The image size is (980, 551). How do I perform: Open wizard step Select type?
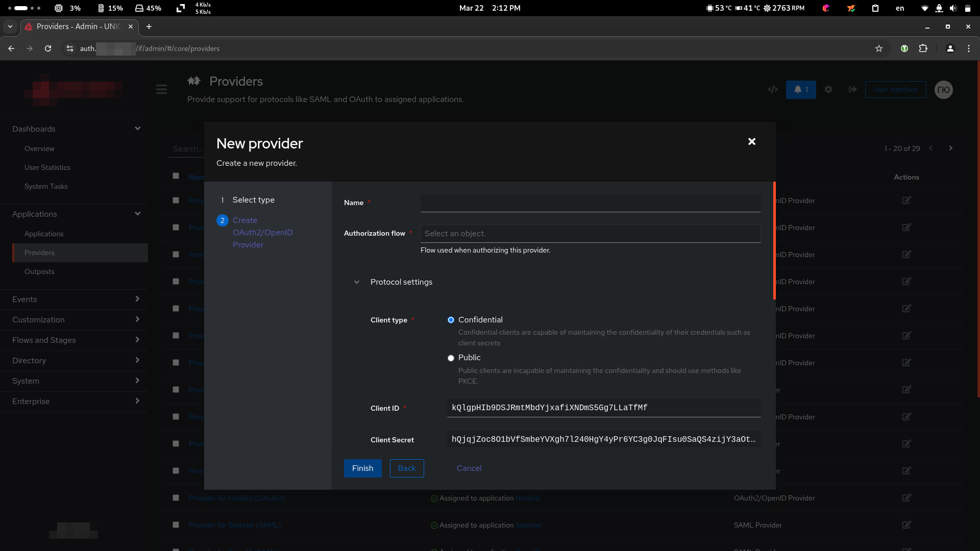pyautogui.click(x=253, y=200)
